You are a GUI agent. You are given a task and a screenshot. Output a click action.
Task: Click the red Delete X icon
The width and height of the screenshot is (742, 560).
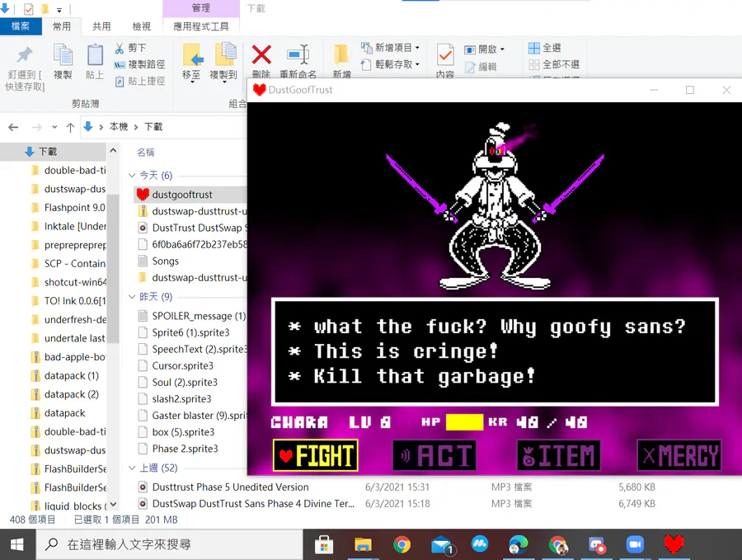pos(261,54)
